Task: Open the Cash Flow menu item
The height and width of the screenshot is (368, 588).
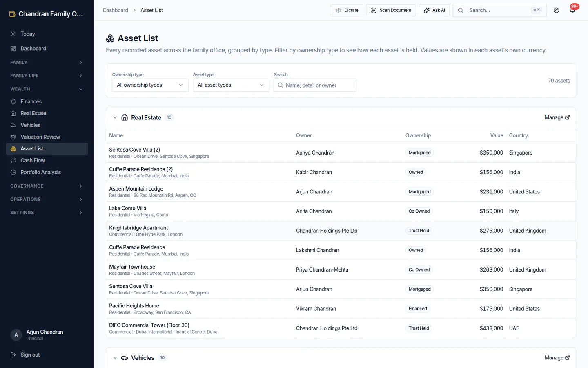Action: click(47, 161)
